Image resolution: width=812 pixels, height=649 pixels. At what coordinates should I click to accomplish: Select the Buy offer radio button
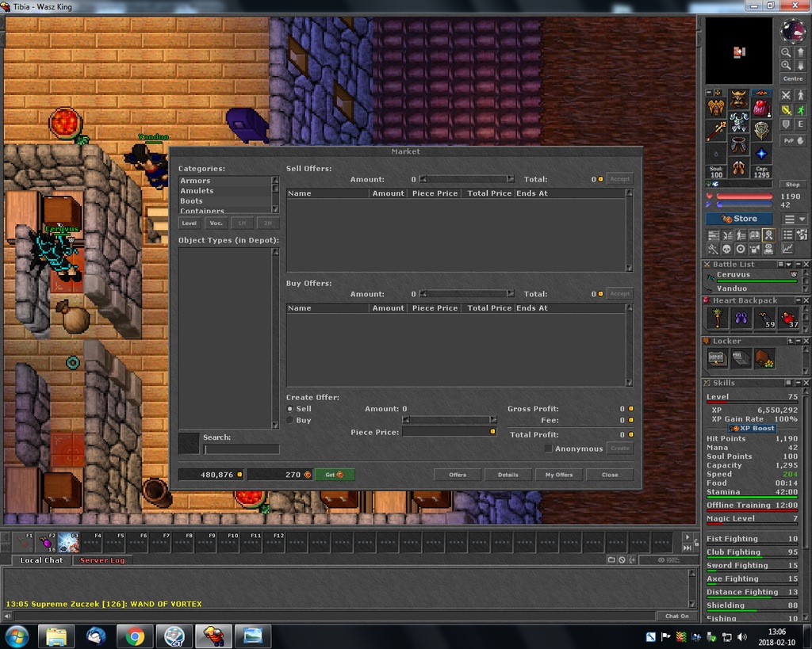tap(290, 420)
